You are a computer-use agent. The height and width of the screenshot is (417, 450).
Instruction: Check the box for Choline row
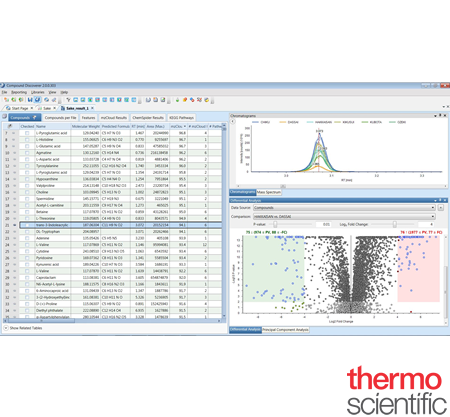click(27, 192)
